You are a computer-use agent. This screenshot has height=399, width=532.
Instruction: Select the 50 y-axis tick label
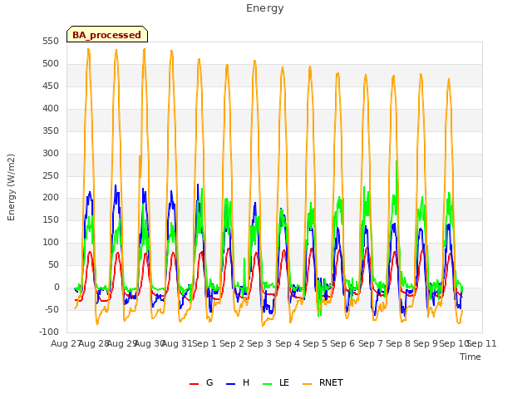[53, 264]
